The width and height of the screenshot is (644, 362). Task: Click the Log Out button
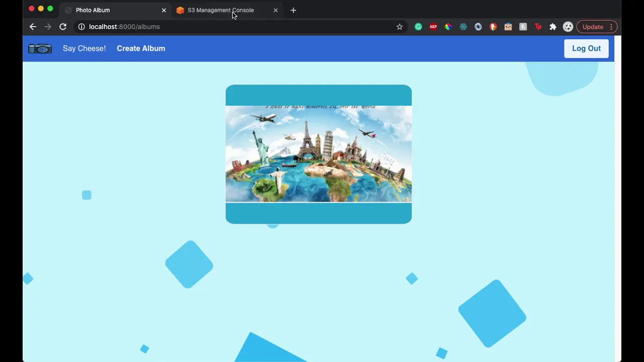click(x=586, y=48)
